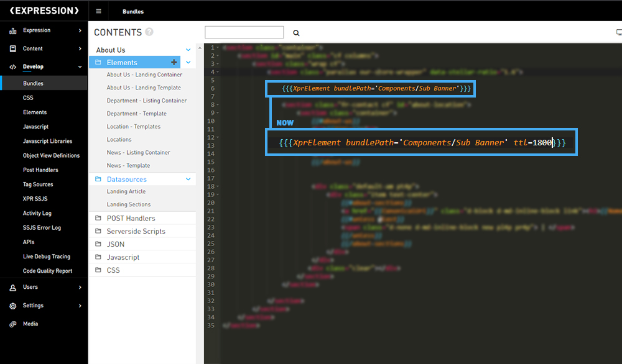Click the POST Handlers folder icon
Screen dimensions: 622x364
(x=98, y=218)
